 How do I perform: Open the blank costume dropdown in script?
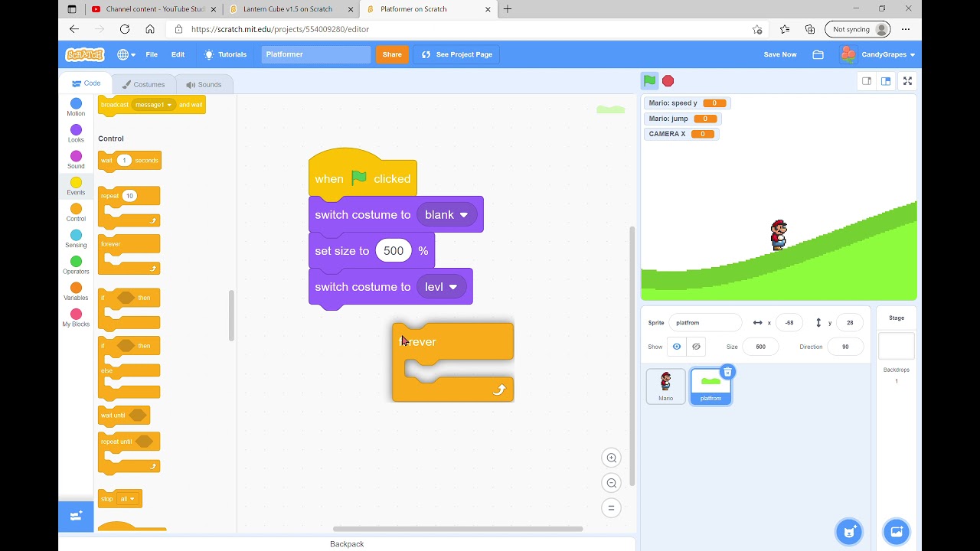coord(447,215)
